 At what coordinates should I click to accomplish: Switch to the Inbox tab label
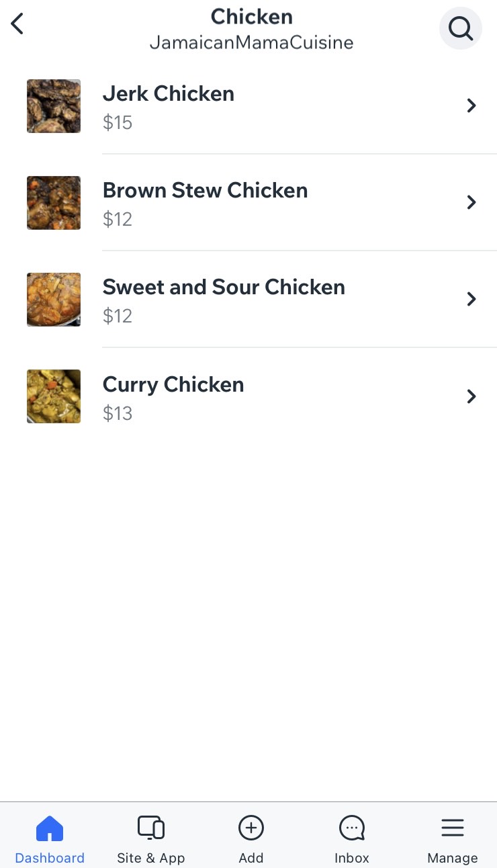[x=352, y=858]
